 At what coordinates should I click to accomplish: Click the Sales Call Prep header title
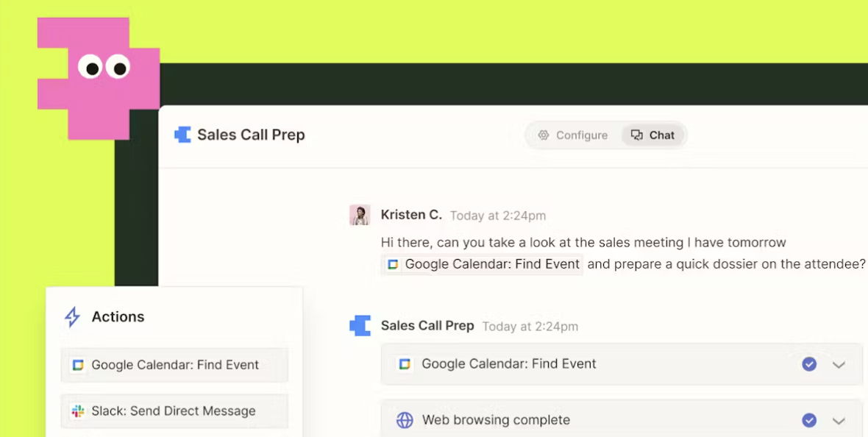click(251, 135)
